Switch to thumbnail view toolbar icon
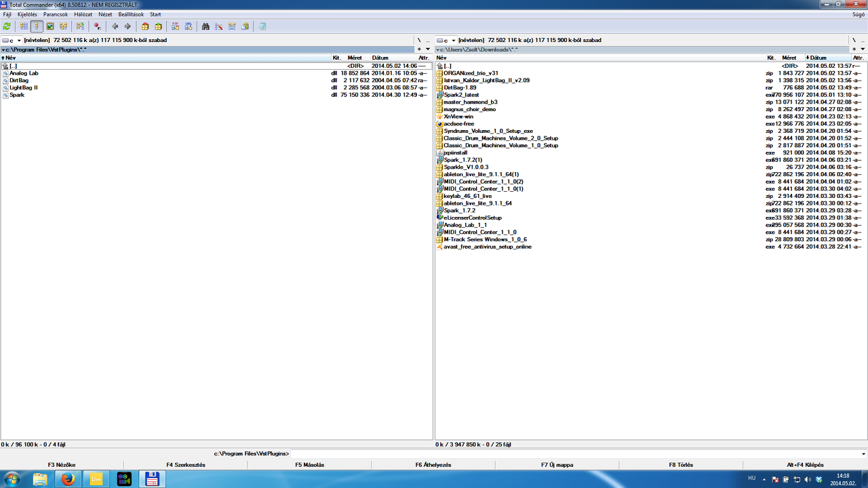 [x=50, y=26]
